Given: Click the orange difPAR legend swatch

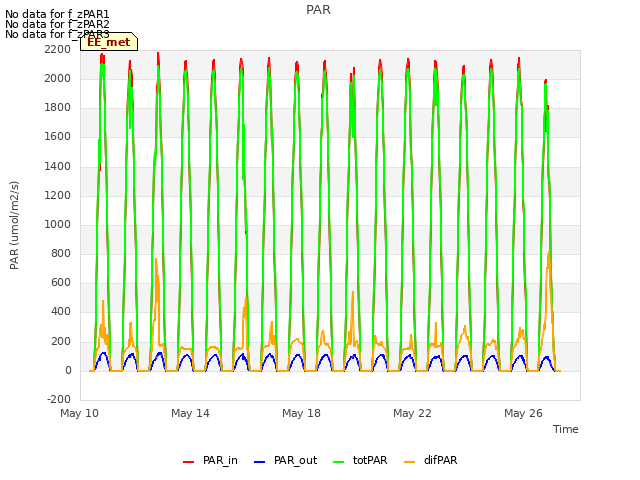Looking at the screenshot, I should click(409, 462).
